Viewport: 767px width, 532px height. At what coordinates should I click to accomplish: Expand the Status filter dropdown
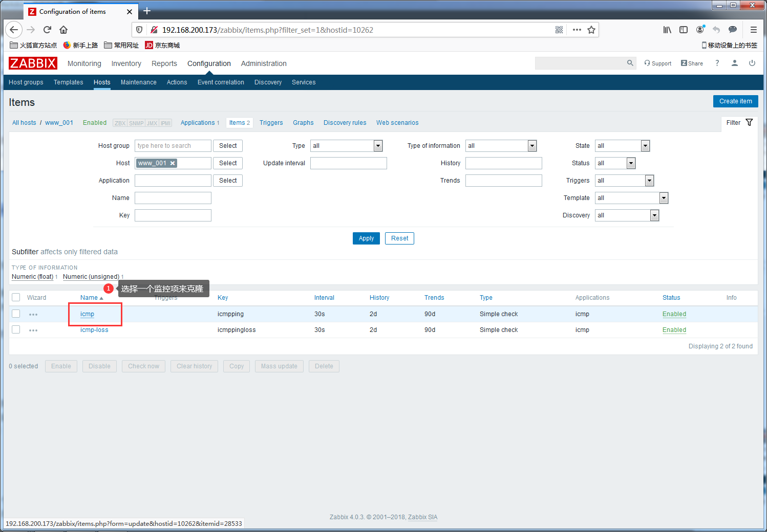tap(615, 163)
